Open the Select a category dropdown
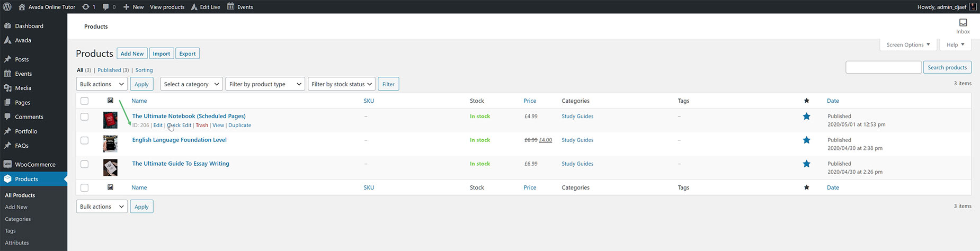The height and width of the screenshot is (251, 980). click(x=191, y=84)
